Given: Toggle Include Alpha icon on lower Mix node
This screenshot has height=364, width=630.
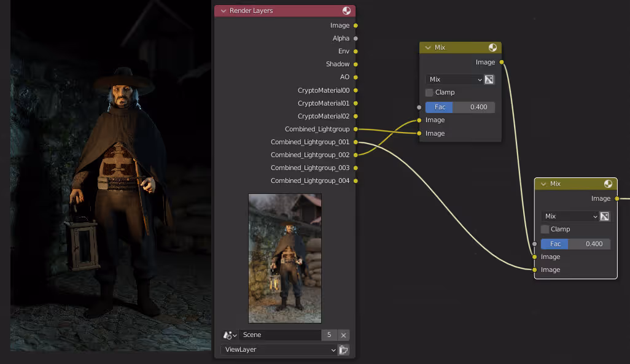Looking at the screenshot, I should (605, 217).
